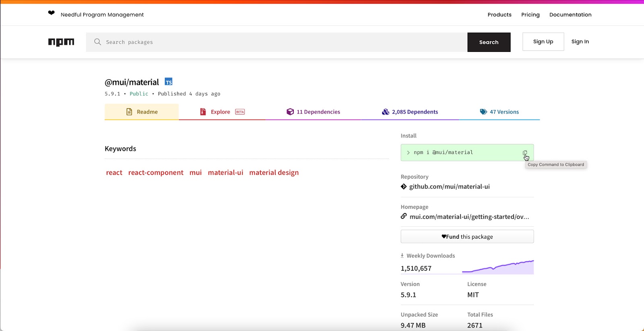Click the git repository diamond icon
Image resolution: width=644 pixels, height=331 pixels.
[x=404, y=186]
